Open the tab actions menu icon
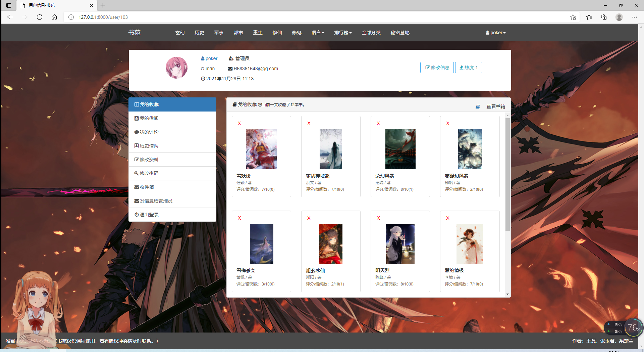The image size is (644, 352). [9, 5]
